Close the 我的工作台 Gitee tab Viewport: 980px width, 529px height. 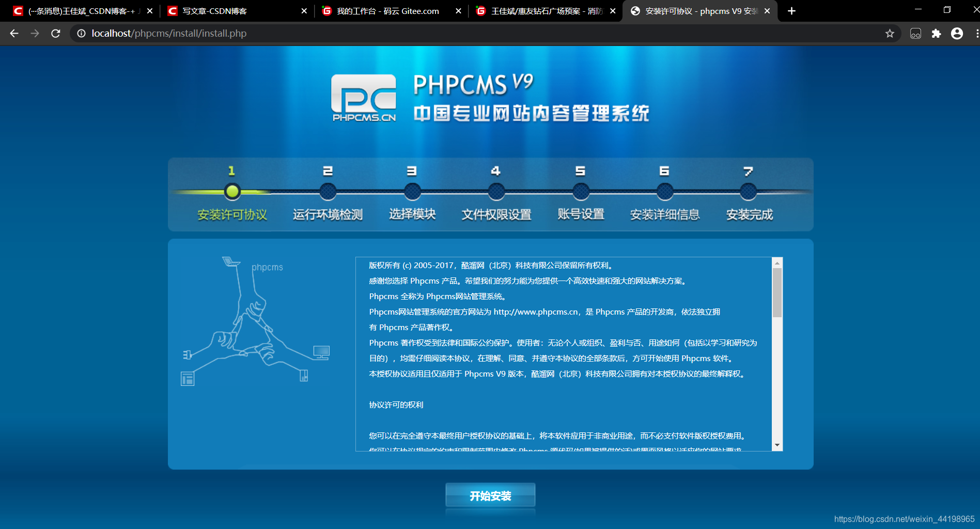point(458,11)
